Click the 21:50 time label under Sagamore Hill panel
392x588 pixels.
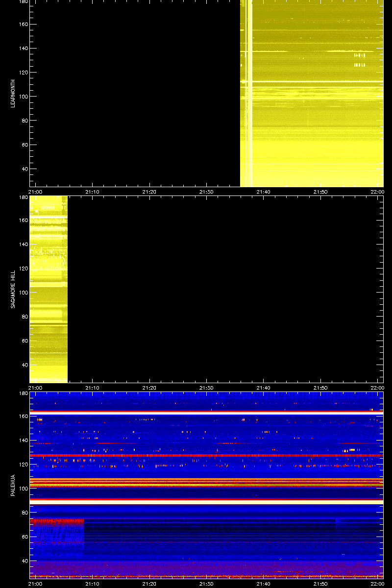[320, 388]
